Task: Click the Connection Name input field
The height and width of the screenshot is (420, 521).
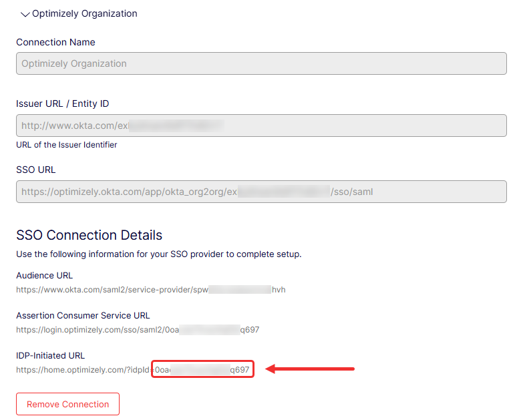Action: [x=261, y=64]
